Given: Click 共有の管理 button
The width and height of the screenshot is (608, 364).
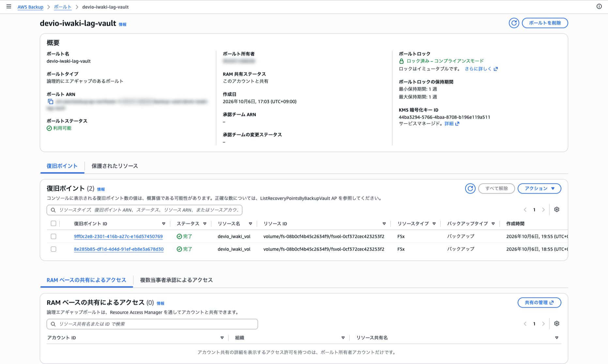Looking at the screenshot, I should pos(540,302).
